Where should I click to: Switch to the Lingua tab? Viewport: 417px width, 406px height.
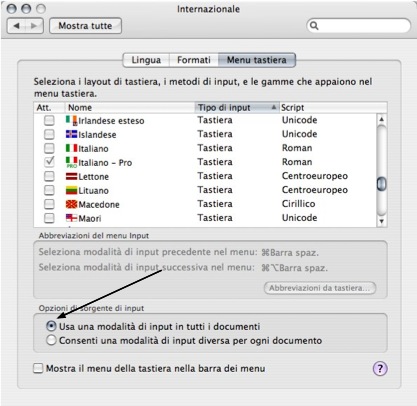[x=146, y=60]
